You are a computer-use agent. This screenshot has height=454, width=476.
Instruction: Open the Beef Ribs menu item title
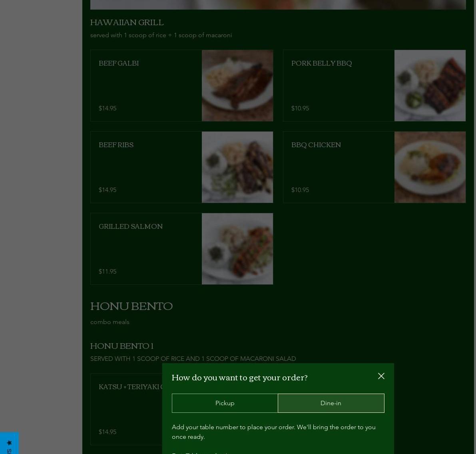[x=116, y=145]
